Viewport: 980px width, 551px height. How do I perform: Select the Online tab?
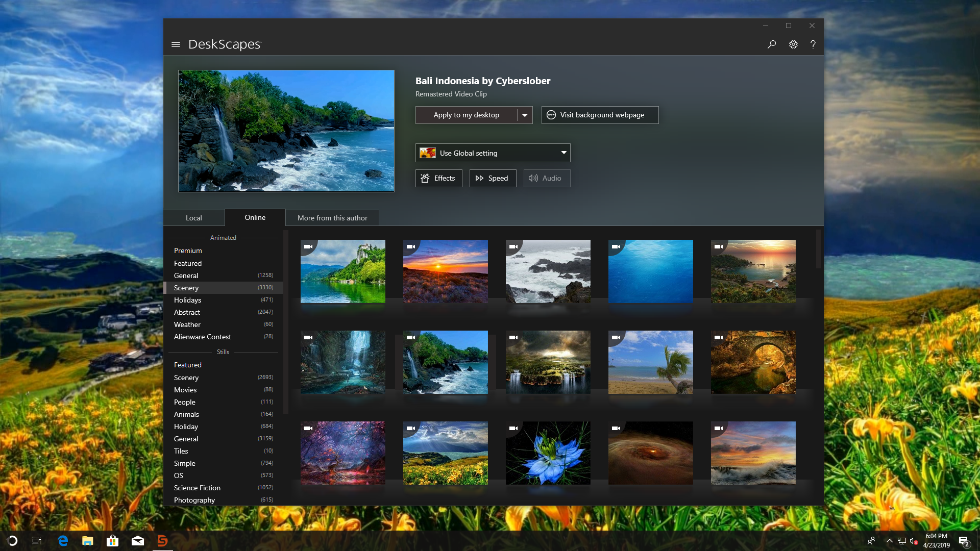(x=254, y=217)
